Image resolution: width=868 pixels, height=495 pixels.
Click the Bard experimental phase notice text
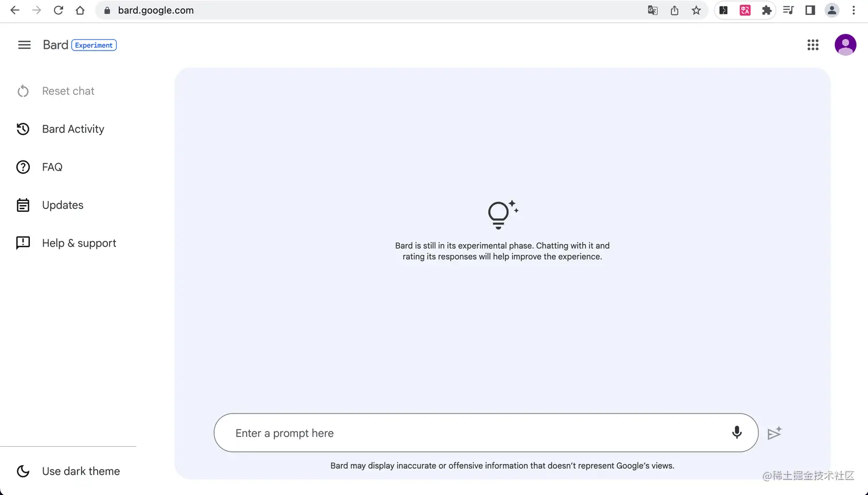pyautogui.click(x=502, y=251)
